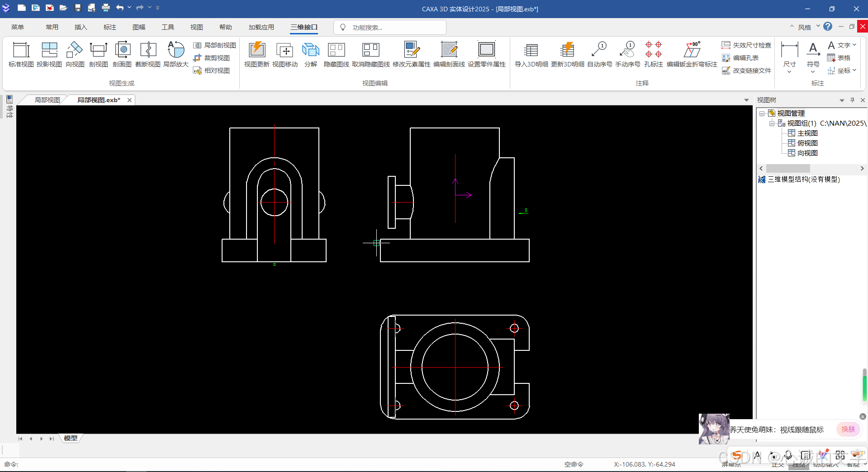The height and width of the screenshot is (472, 868).
Task: Run 视图更新 view update
Action: tap(257, 55)
